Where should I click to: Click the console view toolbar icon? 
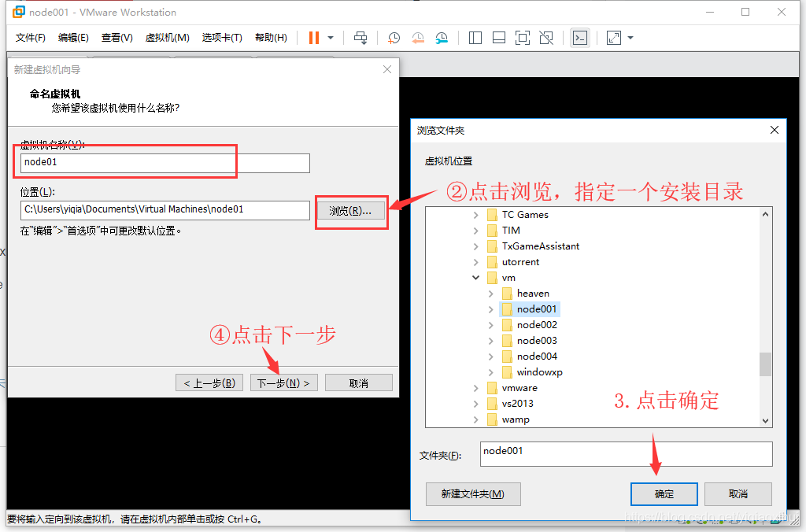tap(580, 38)
